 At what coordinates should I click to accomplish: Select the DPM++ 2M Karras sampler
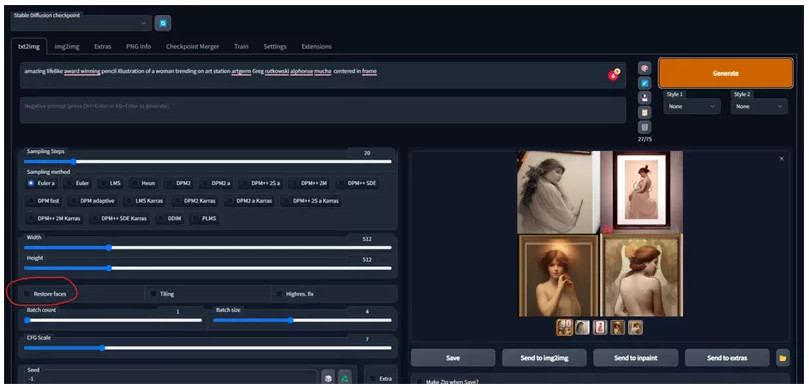54,218
